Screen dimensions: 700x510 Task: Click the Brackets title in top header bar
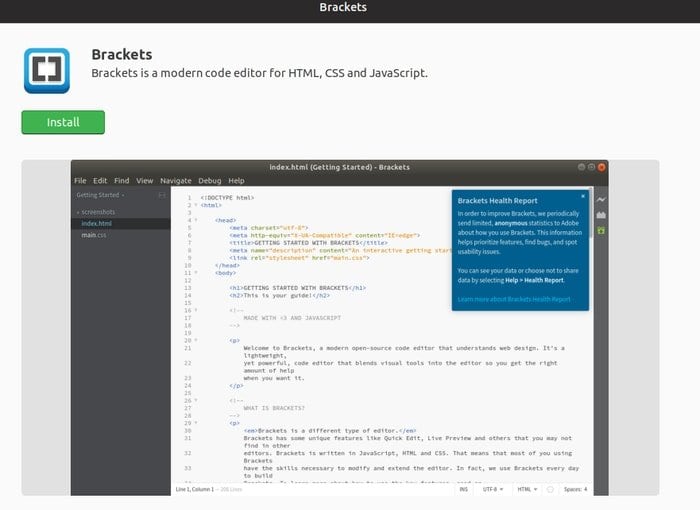point(343,7)
